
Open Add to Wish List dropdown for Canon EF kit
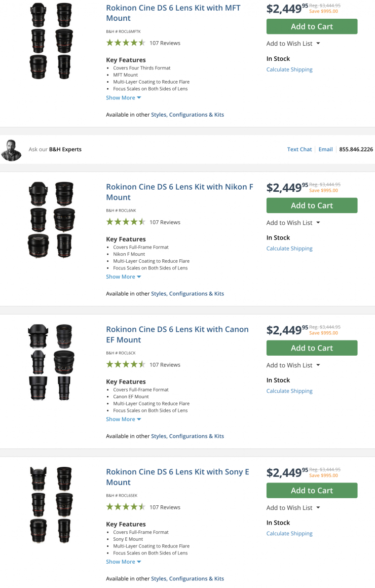click(x=293, y=365)
